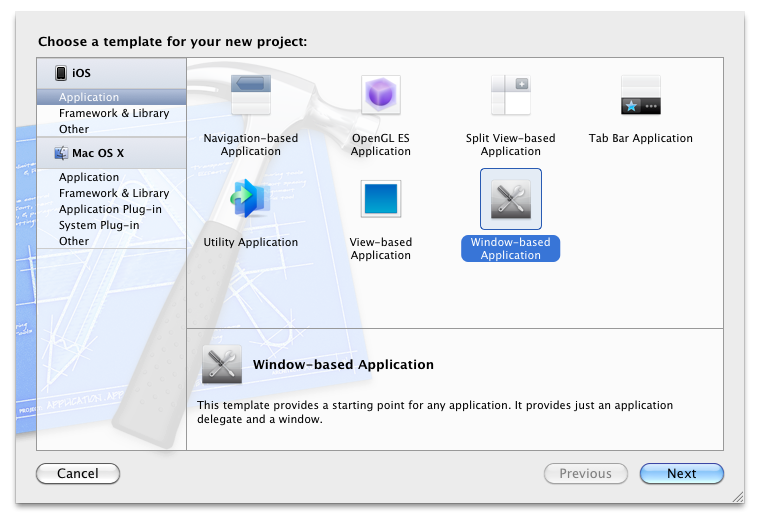Screen dimensions: 760x523
Task: Click the Finder icon beside Mac OS X
Action: [x=61, y=153]
